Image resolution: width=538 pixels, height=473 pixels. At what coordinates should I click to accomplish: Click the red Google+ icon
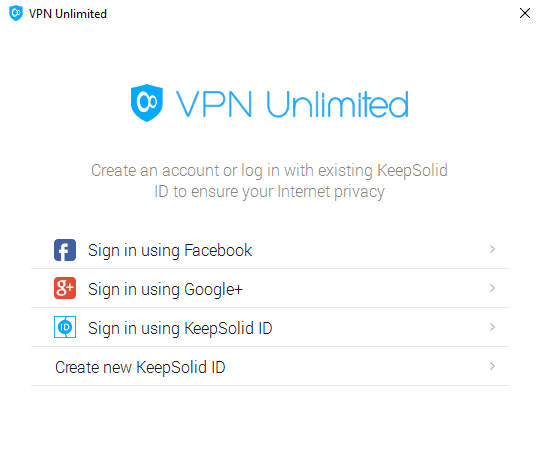point(65,288)
